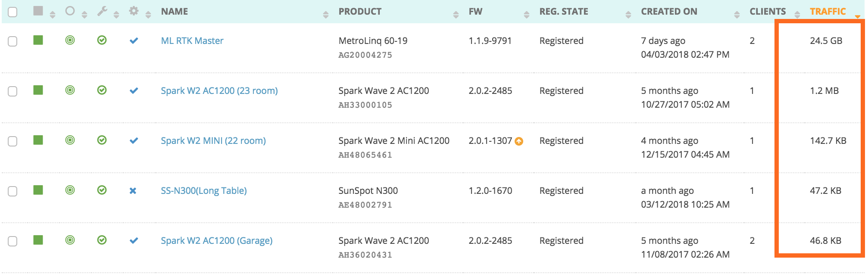Screen dimensions: 868x274
Task: Open the Spark W2 MINI (22 room) link
Action: pyautogui.click(x=213, y=140)
